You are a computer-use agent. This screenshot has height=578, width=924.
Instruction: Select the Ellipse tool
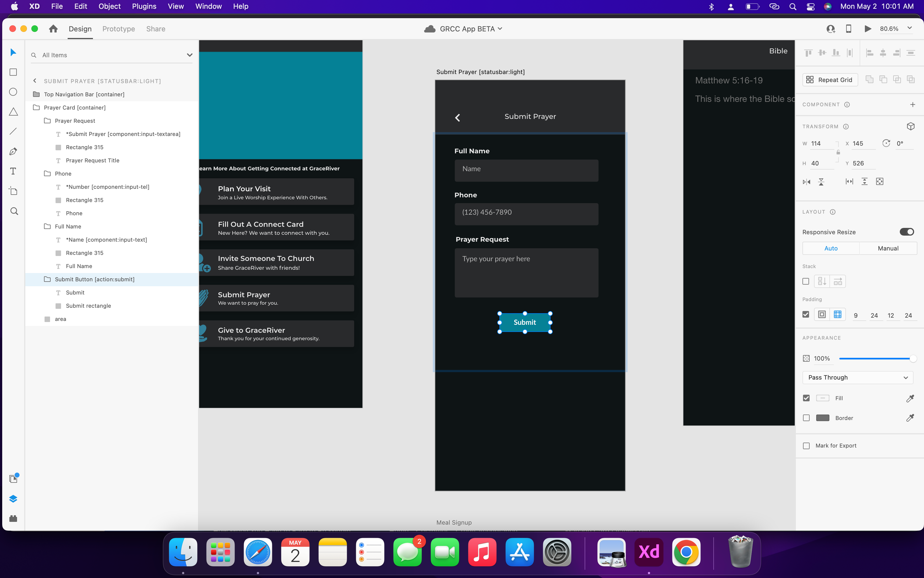tap(13, 92)
